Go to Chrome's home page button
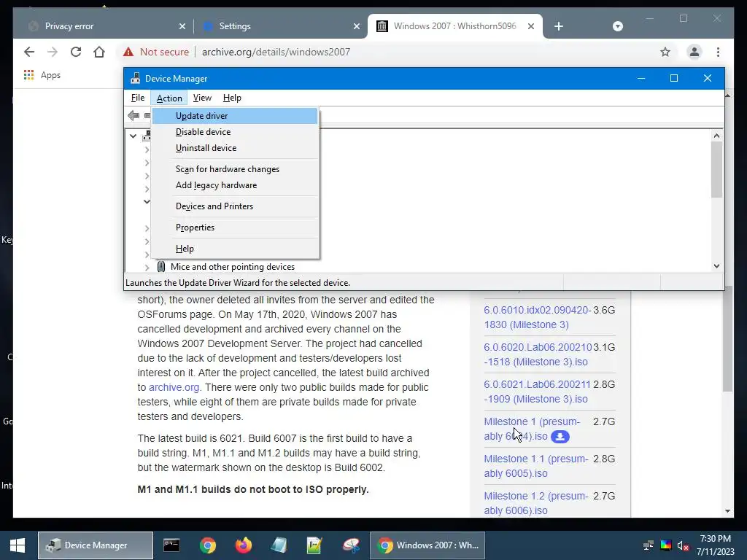747x560 pixels. [99, 52]
